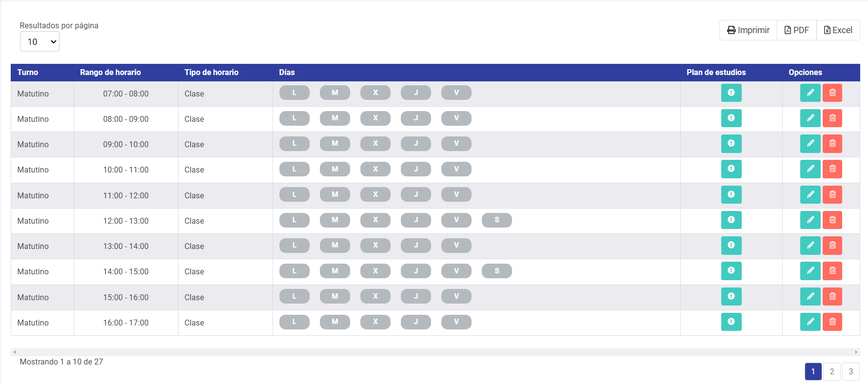Viewport: 868px width, 383px height.
Task: Edit the 16:00 - 17:00 schedule row
Action: [x=810, y=322]
